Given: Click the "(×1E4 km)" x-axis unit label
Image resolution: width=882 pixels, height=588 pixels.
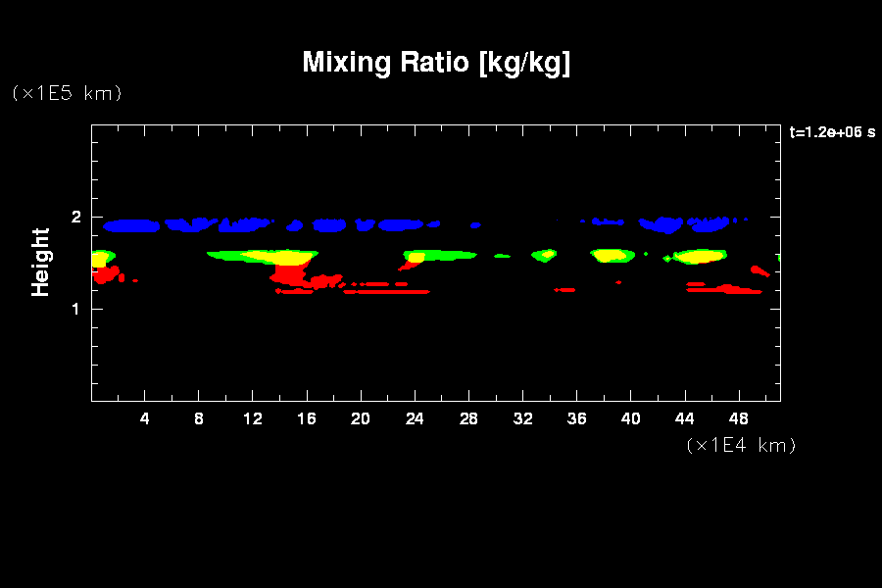Looking at the screenshot, I should pyautogui.click(x=741, y=445).
